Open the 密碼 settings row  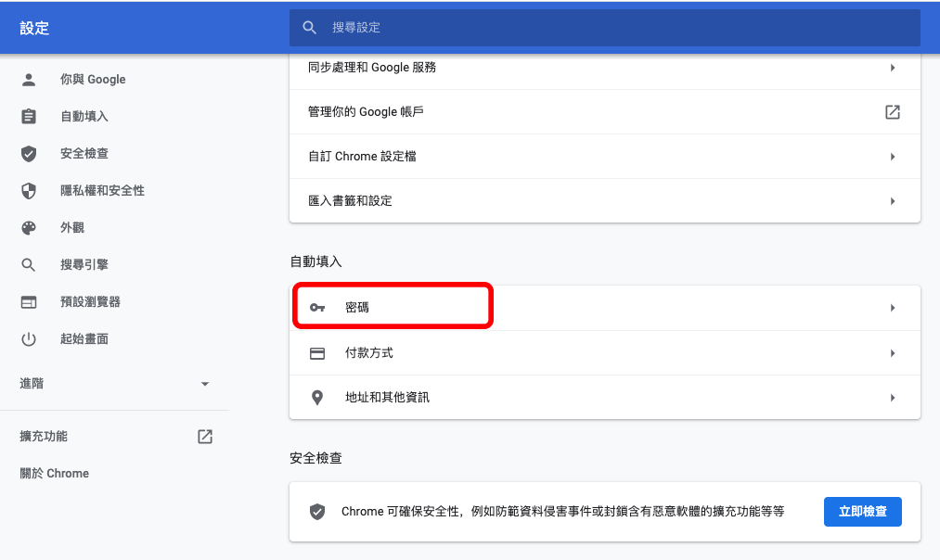pyautogui.click(x=605, y=308)
